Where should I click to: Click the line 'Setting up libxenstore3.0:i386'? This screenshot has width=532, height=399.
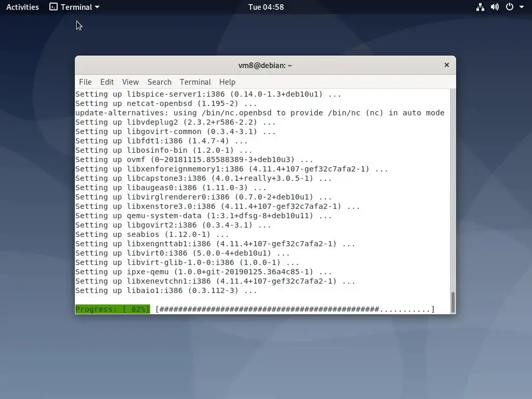218,206
